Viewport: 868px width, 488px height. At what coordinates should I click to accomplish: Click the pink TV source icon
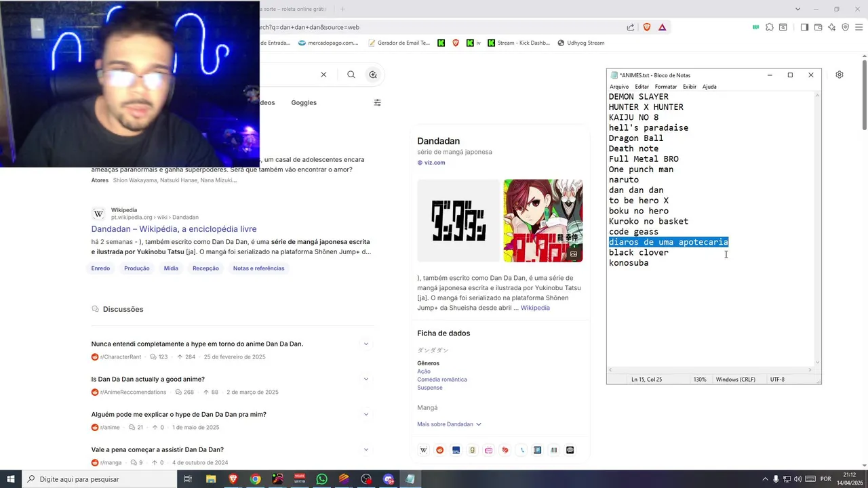pos(488,450)
